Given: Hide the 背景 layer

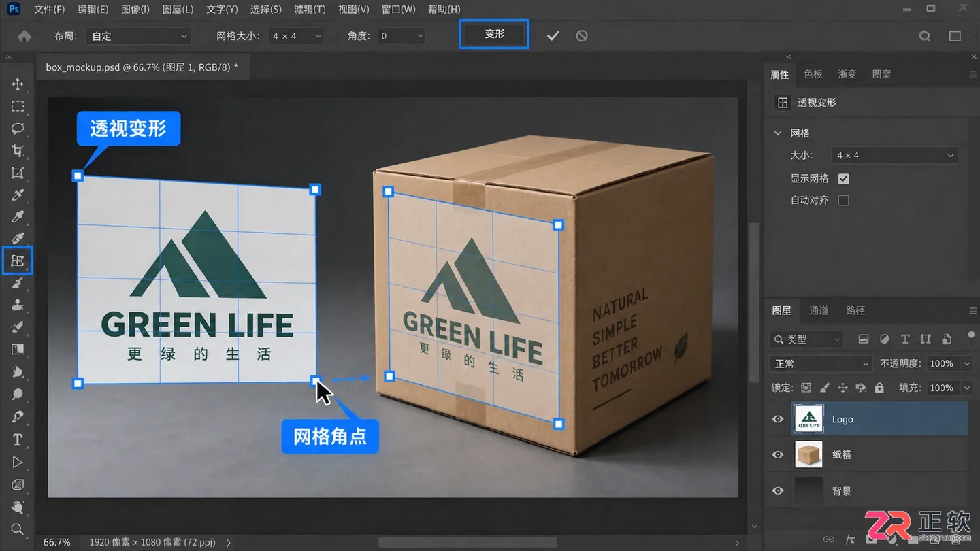Looking at the screenshot, I should [x=778, y=490].
